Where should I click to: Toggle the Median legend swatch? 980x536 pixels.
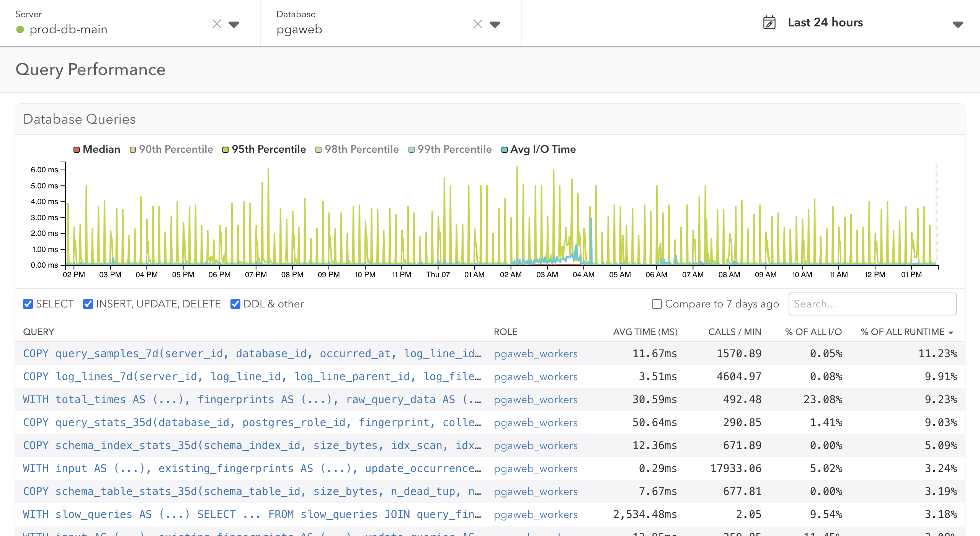[x=77, y=150]
